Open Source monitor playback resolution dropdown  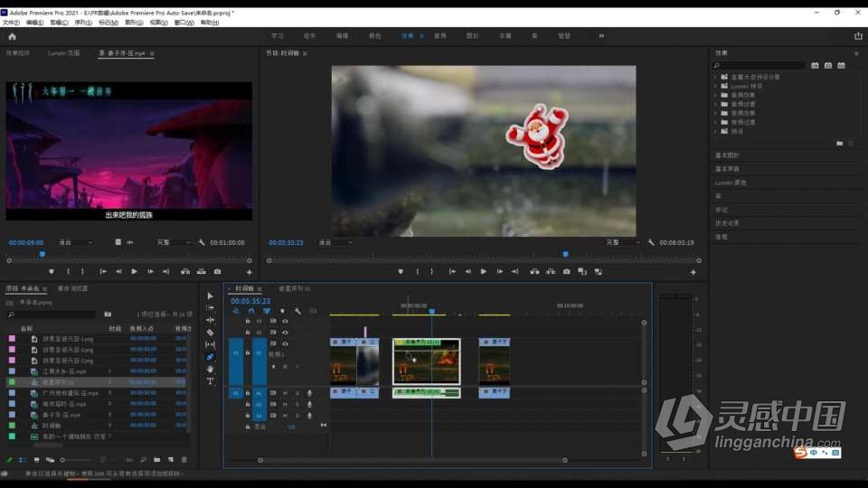174,242
